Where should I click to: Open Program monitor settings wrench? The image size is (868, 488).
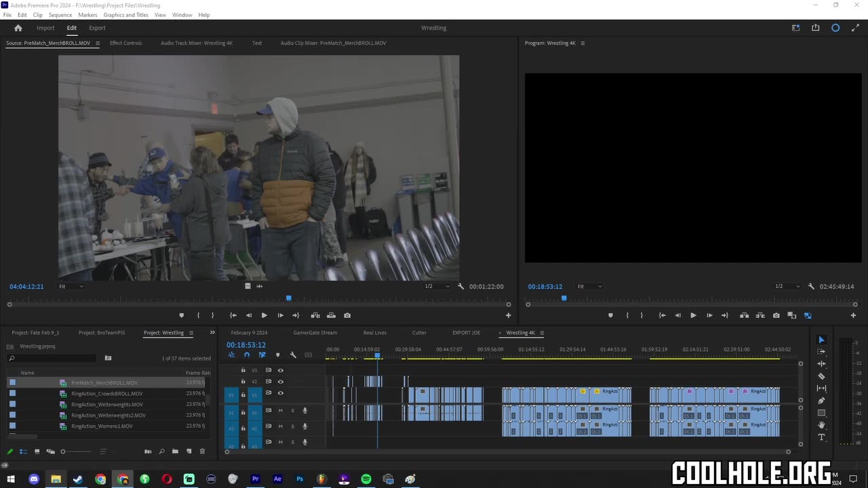pos(811,287)
